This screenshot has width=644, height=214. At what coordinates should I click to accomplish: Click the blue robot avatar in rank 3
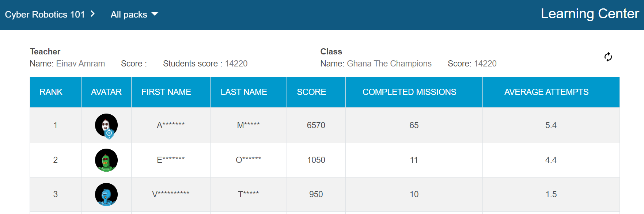click(x=106, y=194)
